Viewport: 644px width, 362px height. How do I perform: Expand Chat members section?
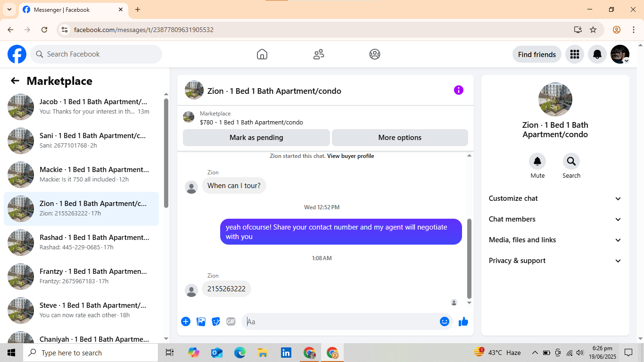tap(555, 219)
